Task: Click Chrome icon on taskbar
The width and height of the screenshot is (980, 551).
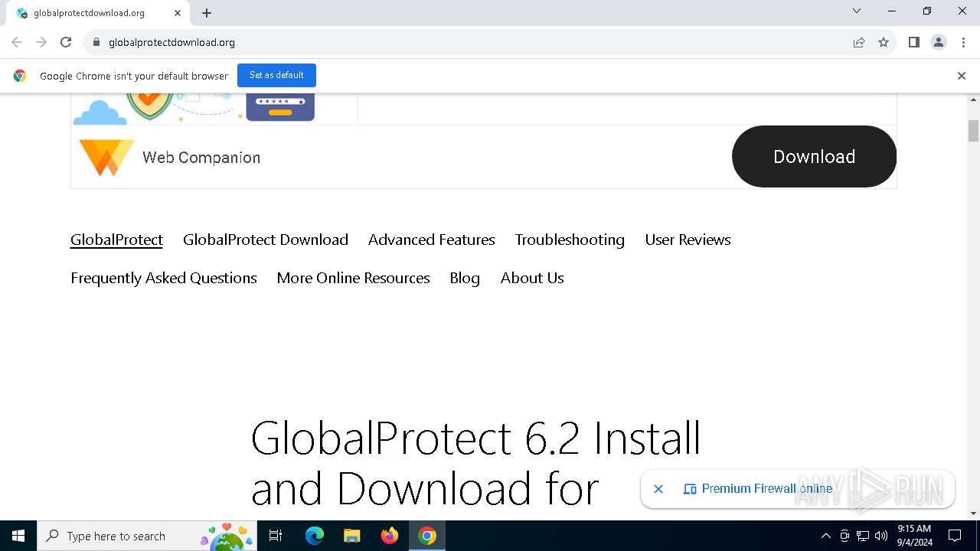Action: coord(427,536)
